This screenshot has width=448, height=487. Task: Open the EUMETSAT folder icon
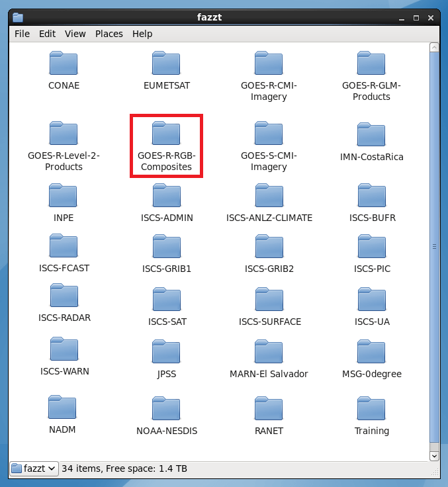[x=166, y=63]
